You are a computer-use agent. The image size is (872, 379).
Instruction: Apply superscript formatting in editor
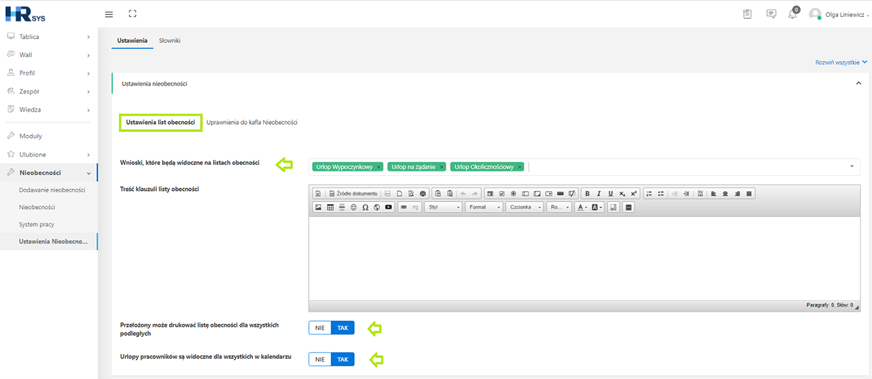(633, 193)
